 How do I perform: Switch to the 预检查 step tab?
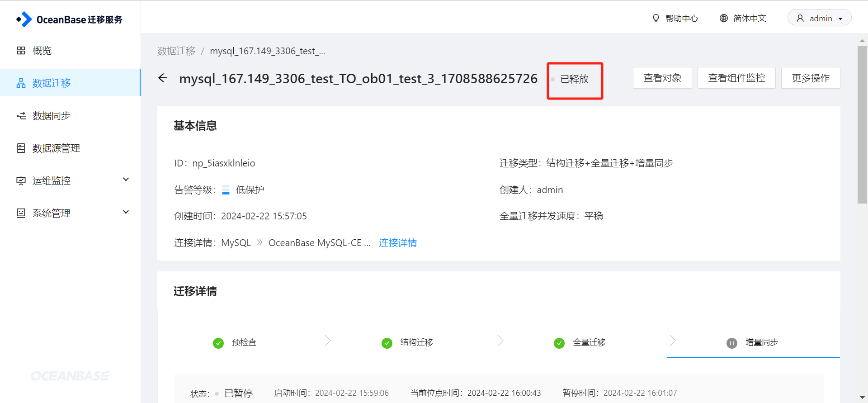tap(235, 342)
